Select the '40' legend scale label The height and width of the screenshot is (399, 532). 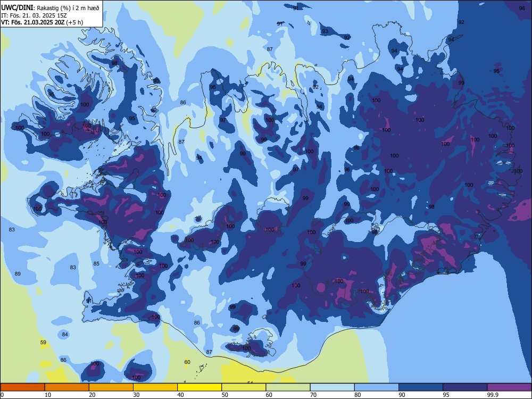[x=180, y=395]
